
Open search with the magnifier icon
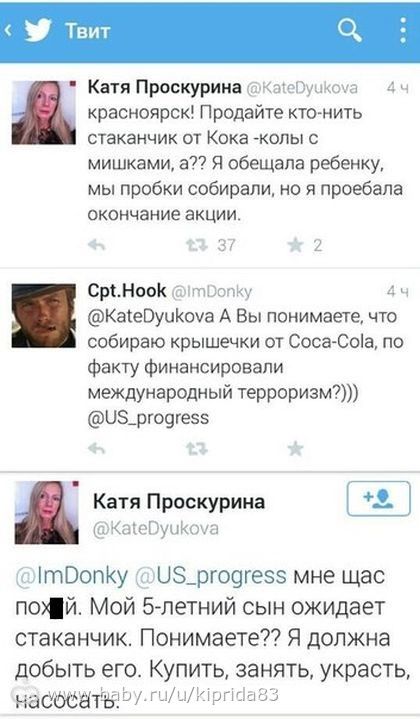(350, 30)
